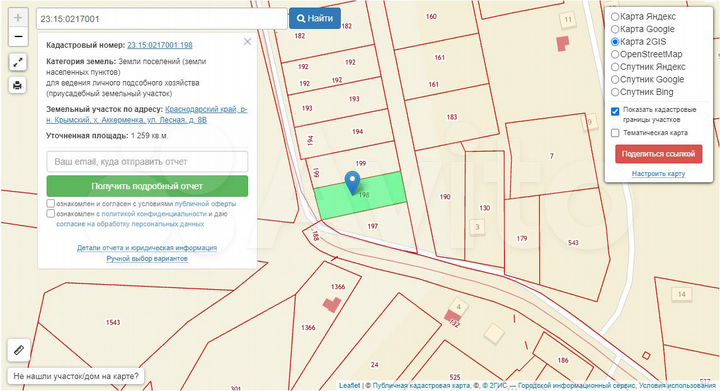Check consent to privacy policy checkbox
The height and width of the screenshot is (391, 720).
pos(51,213)
